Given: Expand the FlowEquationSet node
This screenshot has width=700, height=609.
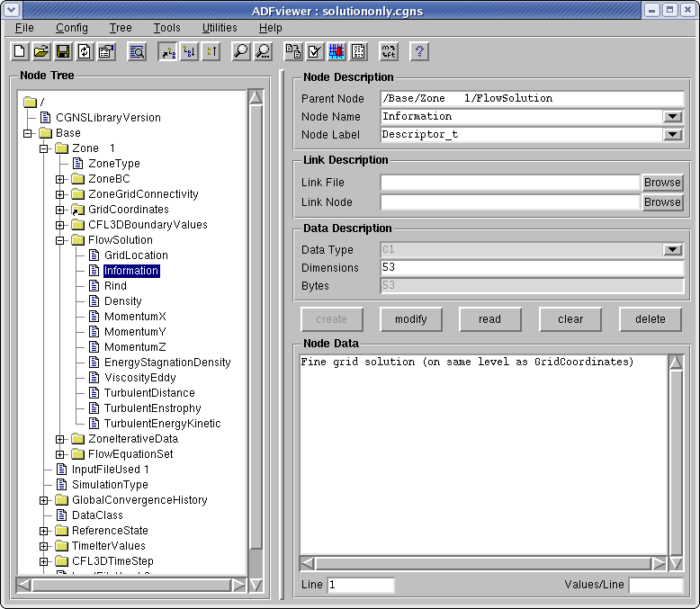Looking at the screenshot, I should click(59, 454).
